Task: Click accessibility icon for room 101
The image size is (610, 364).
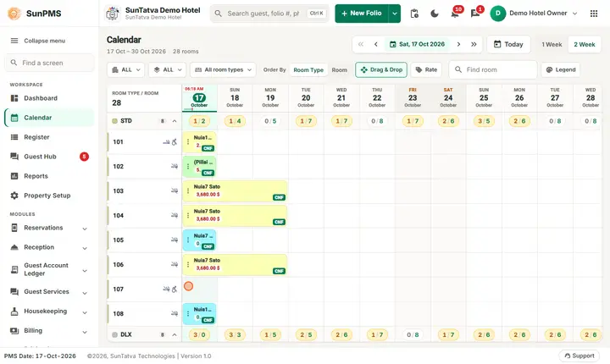Action: tap(175, 142)
